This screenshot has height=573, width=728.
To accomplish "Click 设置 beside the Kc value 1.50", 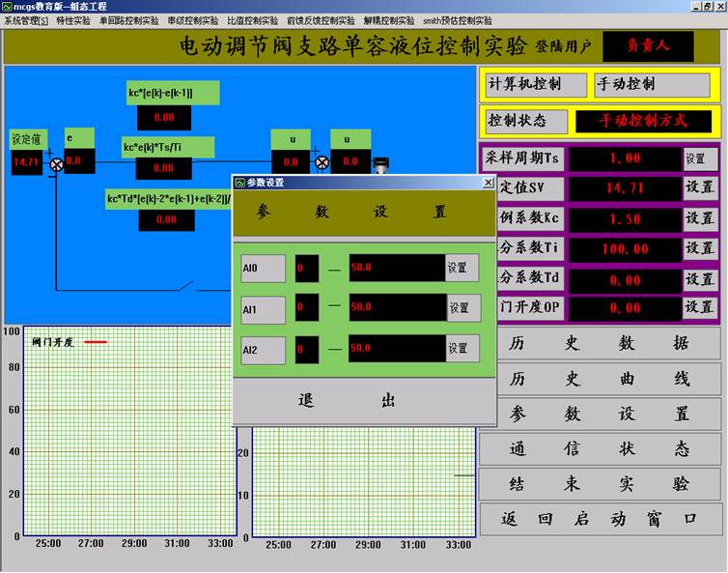I will [699, 218].
